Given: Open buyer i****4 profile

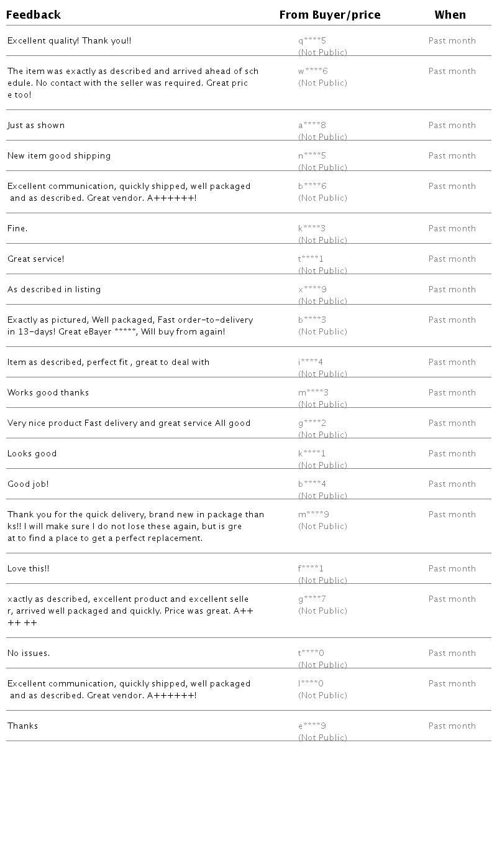Looking at the screenshot, I should (x=311, y=362).
